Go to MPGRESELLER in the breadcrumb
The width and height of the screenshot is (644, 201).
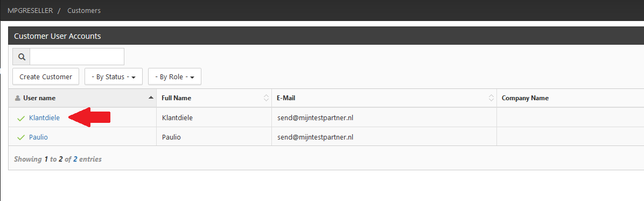[30, 10]
